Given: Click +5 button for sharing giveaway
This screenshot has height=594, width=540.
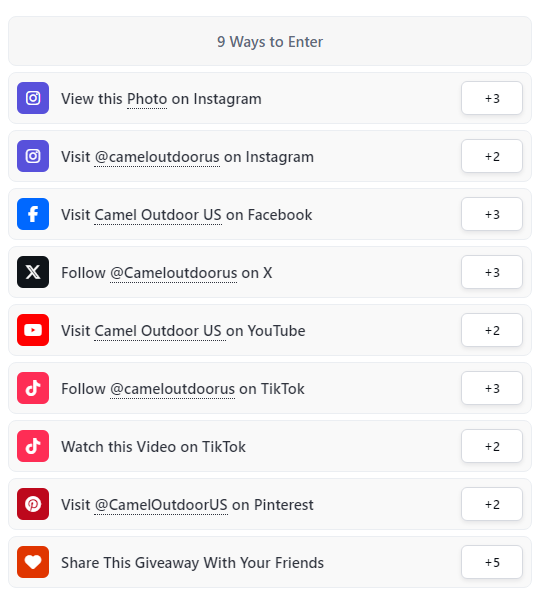Looking at the screenshot, I should click(x=492, y=562).
